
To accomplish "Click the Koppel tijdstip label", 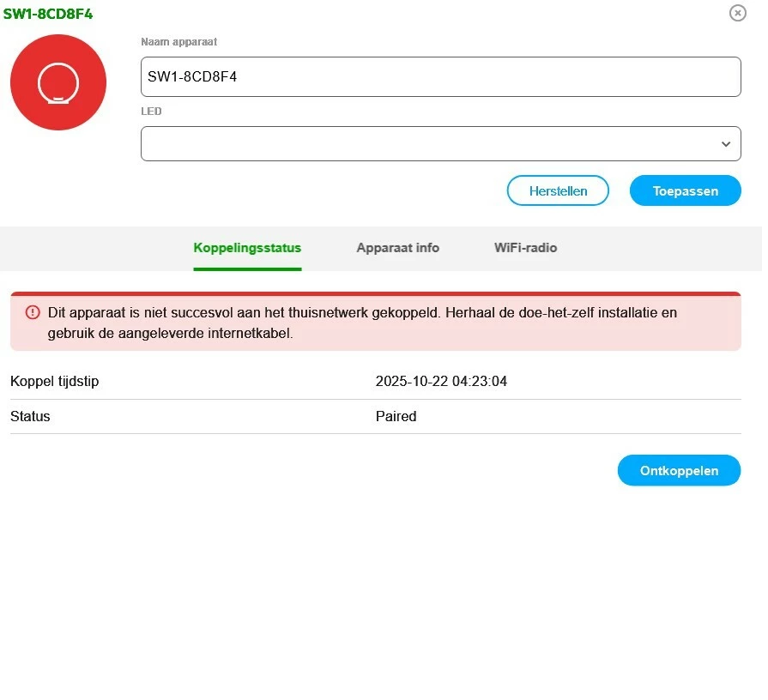I will (54, 382).
